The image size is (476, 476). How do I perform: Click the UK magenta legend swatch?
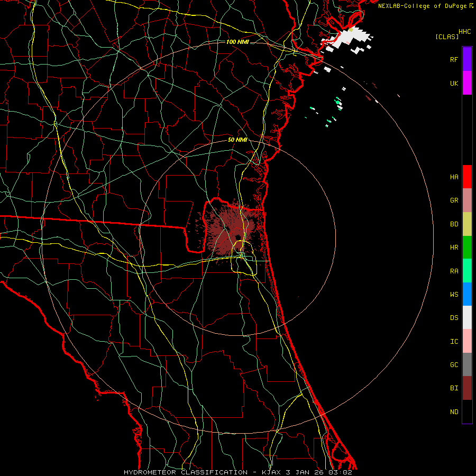pyautogui.click(x=467, y=83)
